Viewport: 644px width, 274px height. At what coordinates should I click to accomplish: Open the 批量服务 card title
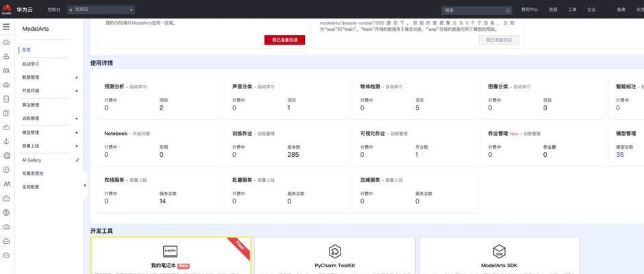(x=242, y=180)
